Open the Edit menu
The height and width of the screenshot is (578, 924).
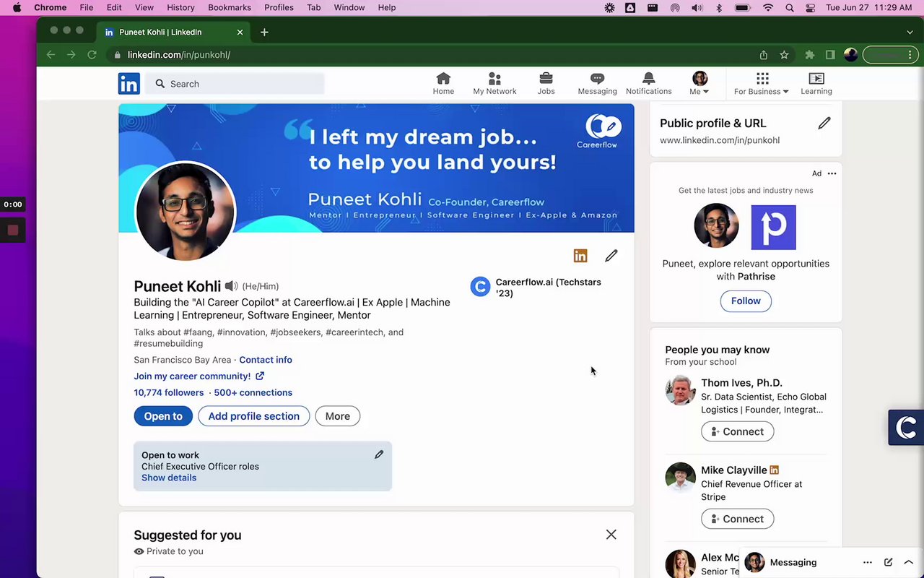tap(114, 7)
